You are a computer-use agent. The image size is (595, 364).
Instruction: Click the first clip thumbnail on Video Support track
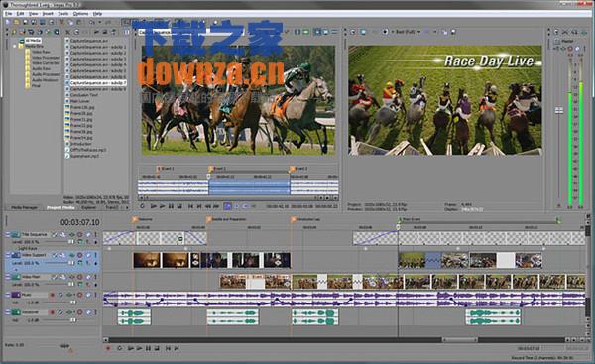point(147,261)
